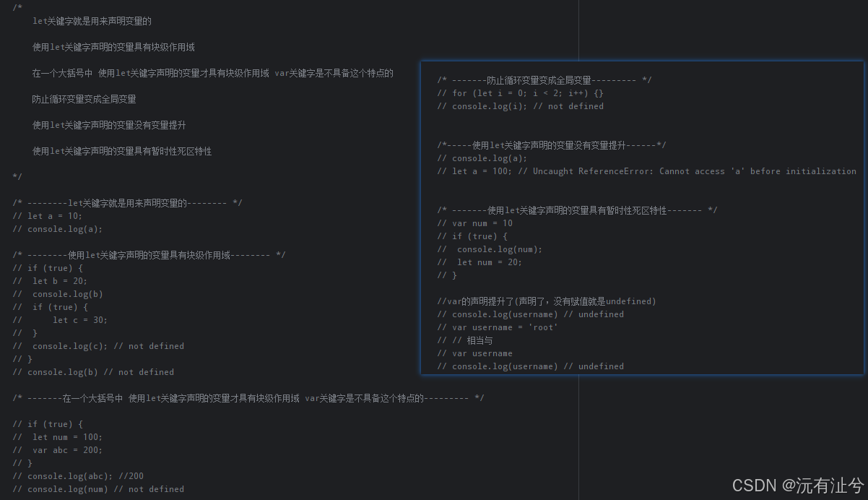Viewport: 868px width, 500px height.
Task: Click the line "// let c = 30;"
Action: [60, 320]
